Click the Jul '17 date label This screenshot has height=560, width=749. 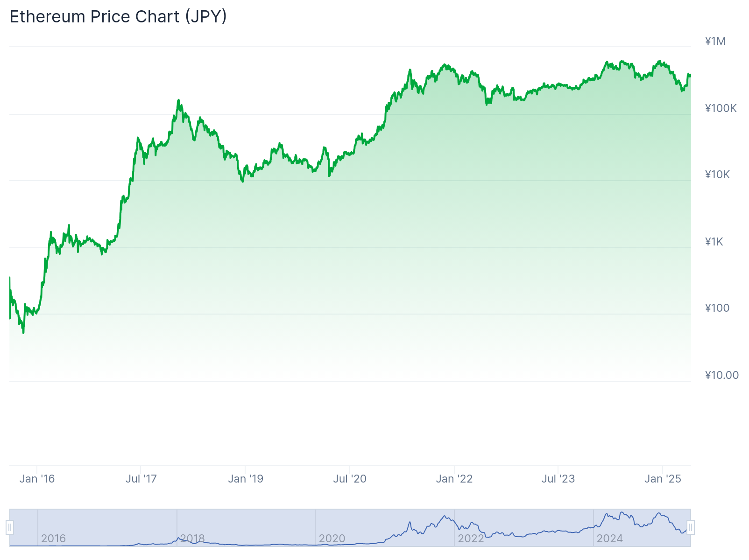coord(141,478)
